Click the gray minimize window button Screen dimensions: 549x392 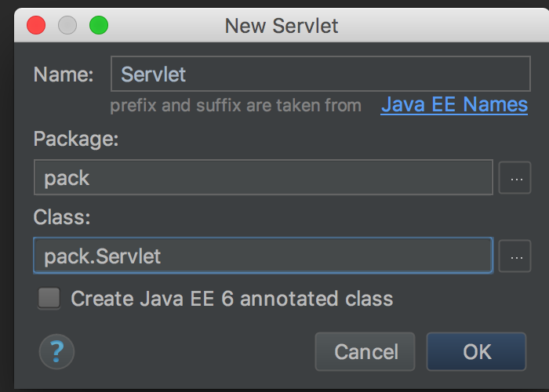click(x=67, y=25)
